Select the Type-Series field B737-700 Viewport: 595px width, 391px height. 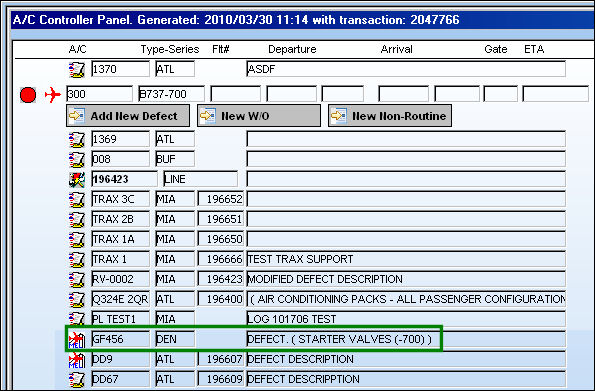coord(172,94)
